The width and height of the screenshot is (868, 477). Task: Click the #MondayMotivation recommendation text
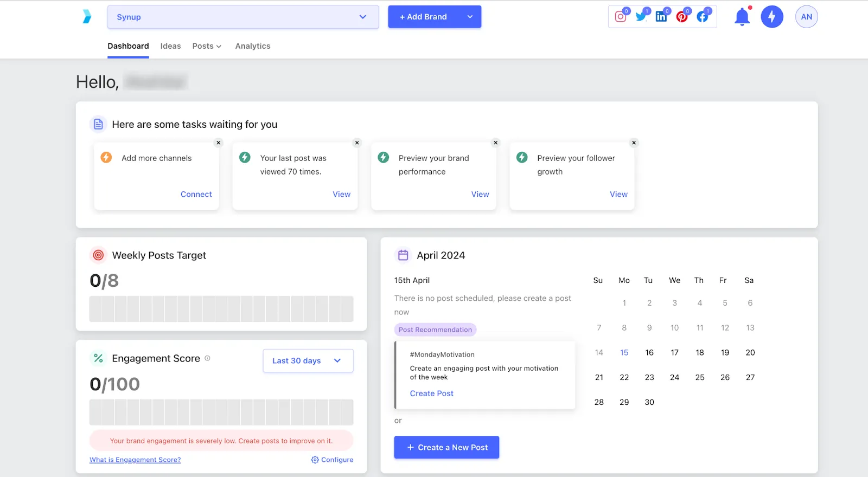442,354
